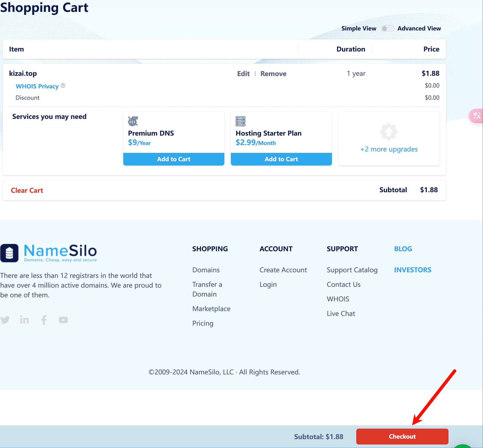Click the gear icon above more upgrades
The height and width of the screenshot is (448, 483).
pyautogui.click(x=389, y=132)
